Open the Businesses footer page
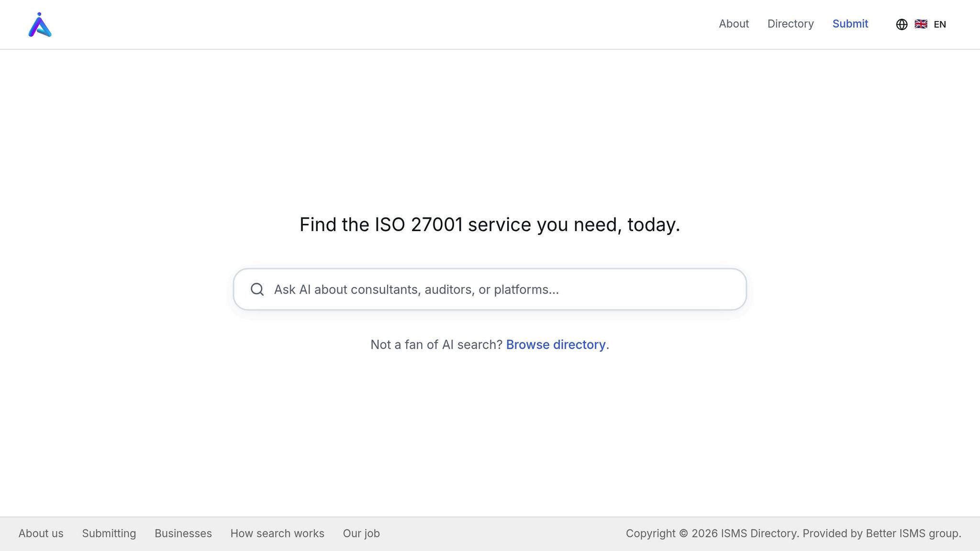980x551 pixels. click(x=183, y=533)
